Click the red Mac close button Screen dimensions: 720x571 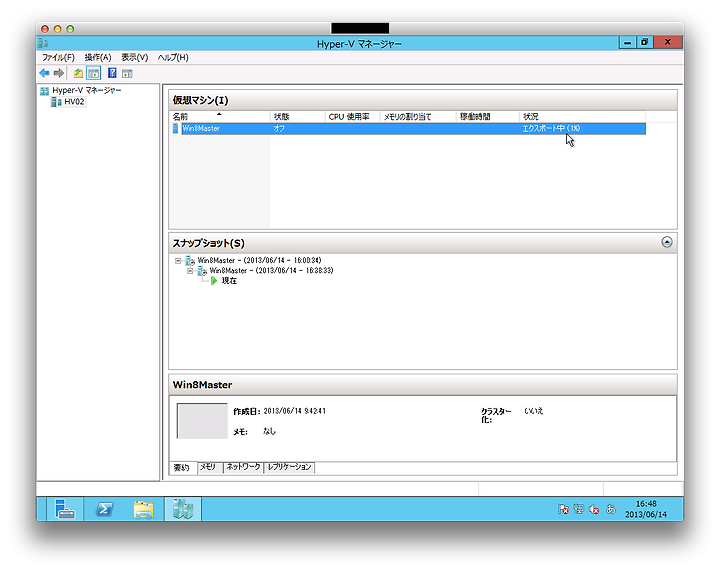(45, 29)
